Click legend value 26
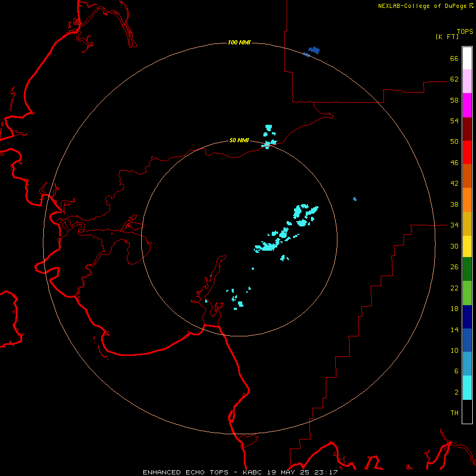The image size is (476, 476). [x=454, y=267]
